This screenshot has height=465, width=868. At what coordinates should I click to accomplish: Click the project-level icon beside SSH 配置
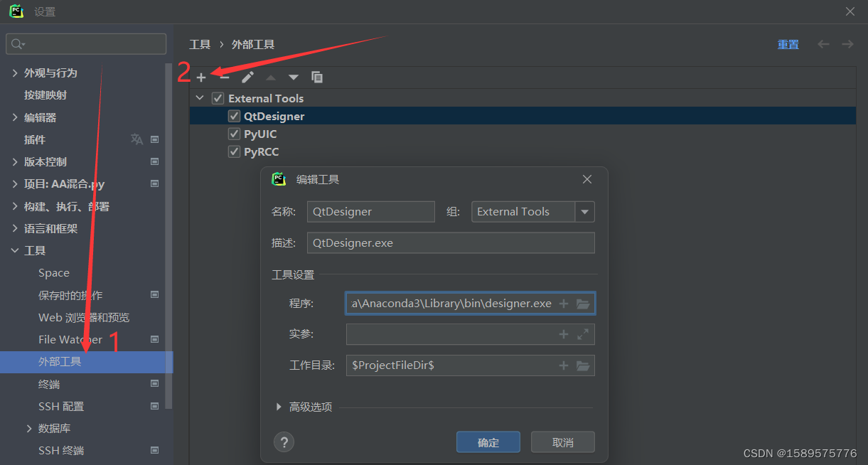click(x=155, y=406)
